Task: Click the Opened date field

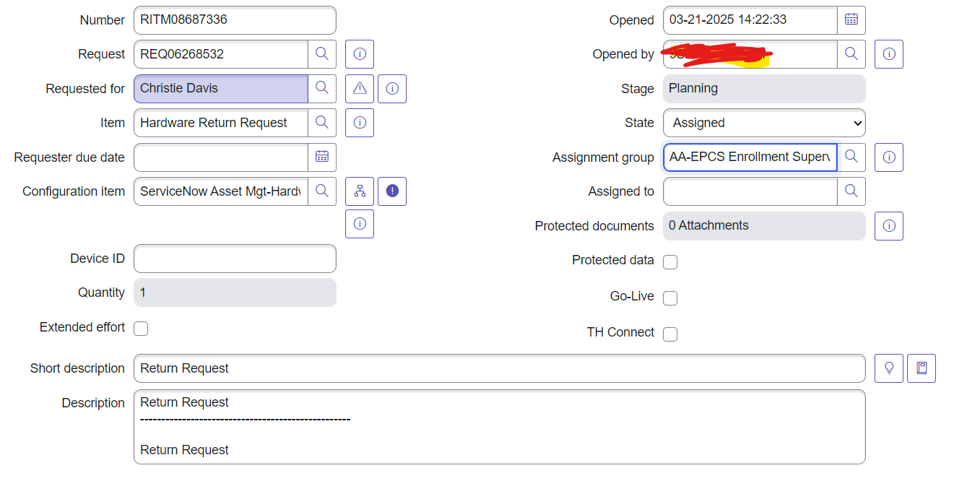Action: [x=750, y=20]
